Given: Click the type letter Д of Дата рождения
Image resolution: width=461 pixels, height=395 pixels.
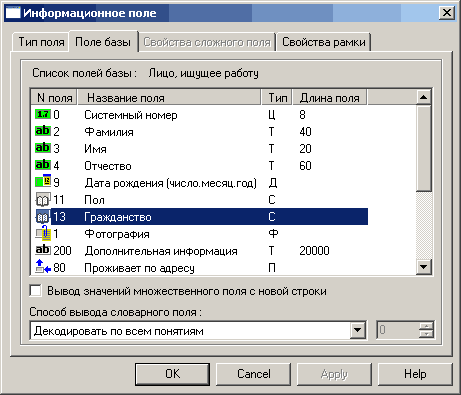Looking at the screenshot, I should click(272, 183).
